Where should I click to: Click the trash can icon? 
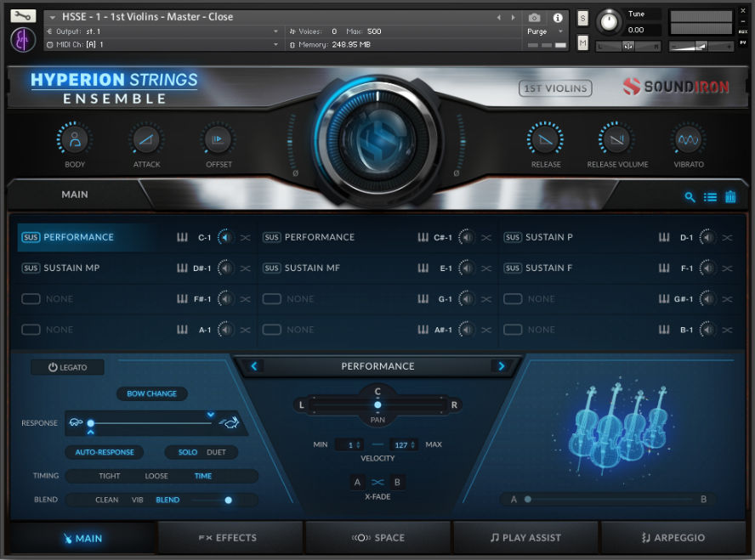(730, 197)
